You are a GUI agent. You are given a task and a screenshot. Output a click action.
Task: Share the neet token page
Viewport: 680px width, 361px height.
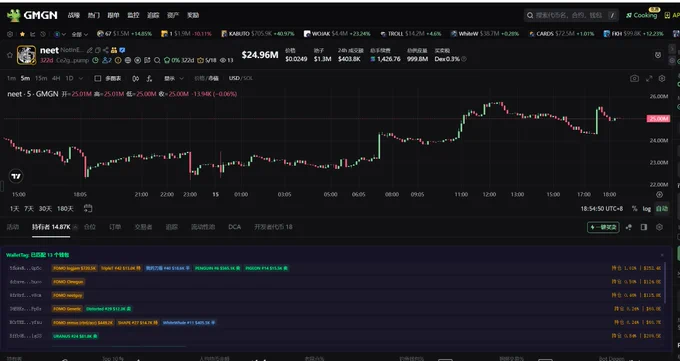106,50
